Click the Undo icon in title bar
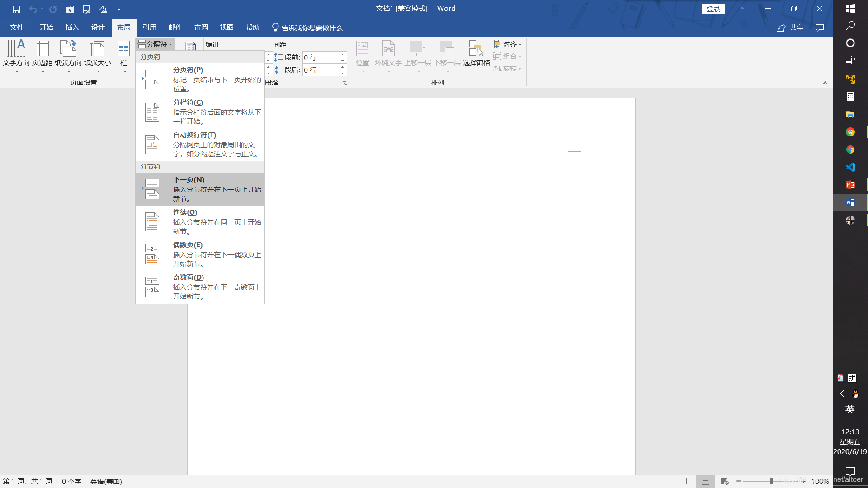Image resolution: width=868 pixels, height=488 pixels. (33, 9)
